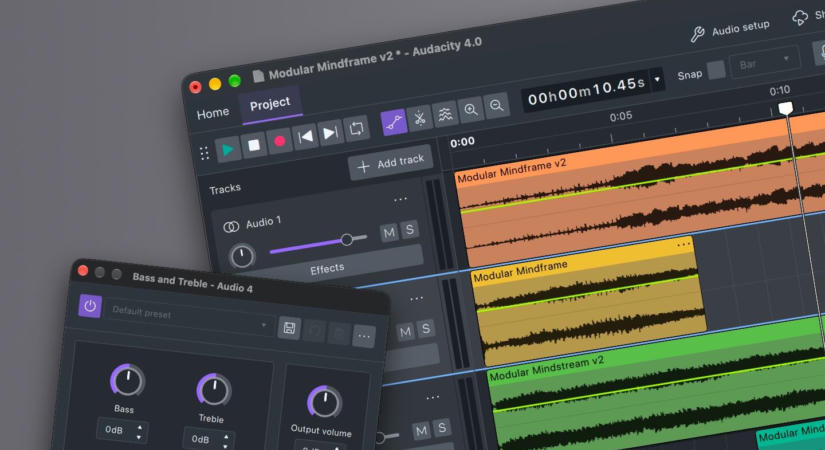Open Effects for Audio 1 track
Viewport: 825px width, 450px height.
[x=327, y=269]
